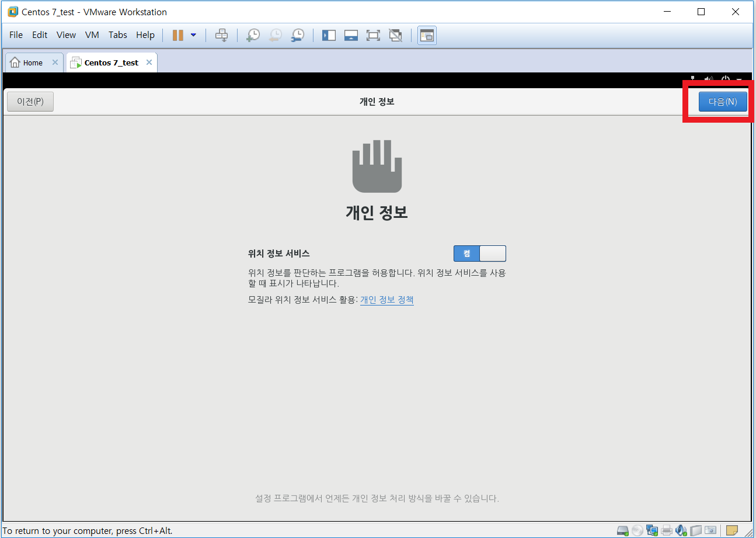Revert the virtual machine to its previous snapshot
The height and width of the screenshot is (538, 756).
click(275, 35)
